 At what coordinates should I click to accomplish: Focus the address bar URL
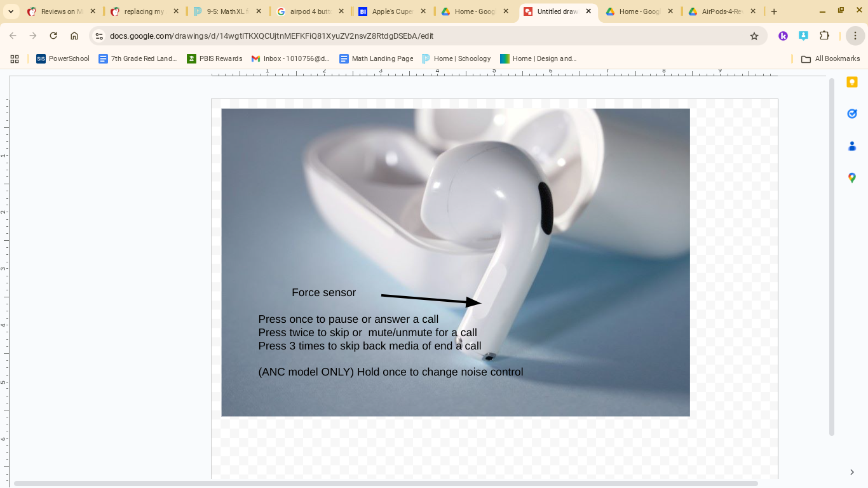(272, 36)
